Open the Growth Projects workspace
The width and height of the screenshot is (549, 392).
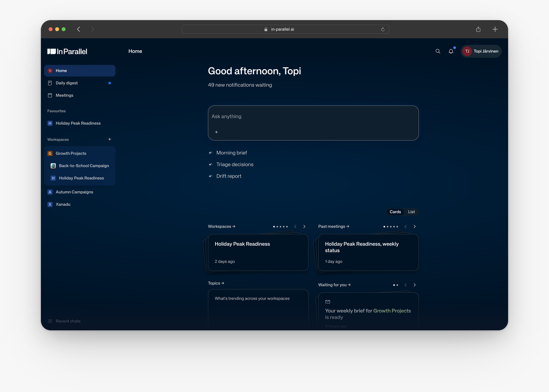coord(80,153)
